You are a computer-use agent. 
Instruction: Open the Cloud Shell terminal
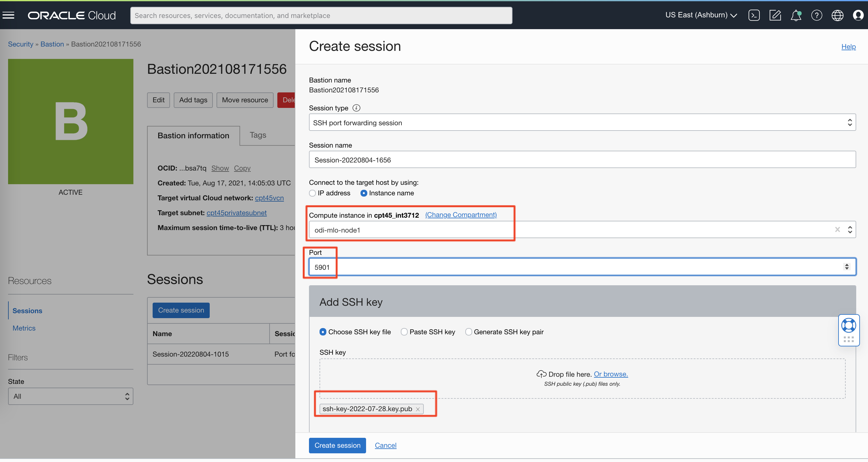click(x=754, y=15)
